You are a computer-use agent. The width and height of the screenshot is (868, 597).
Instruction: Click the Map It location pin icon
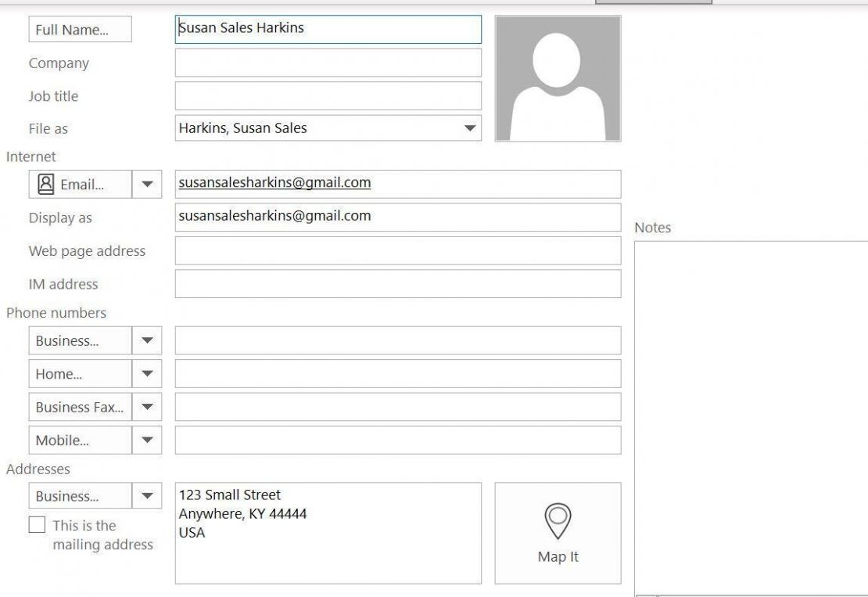558,520
